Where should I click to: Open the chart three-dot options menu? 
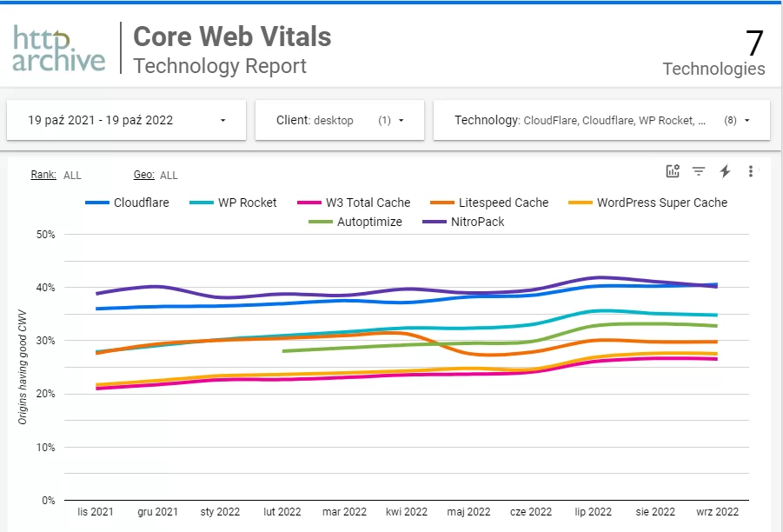pyautogui.click(x=751, y=171)
